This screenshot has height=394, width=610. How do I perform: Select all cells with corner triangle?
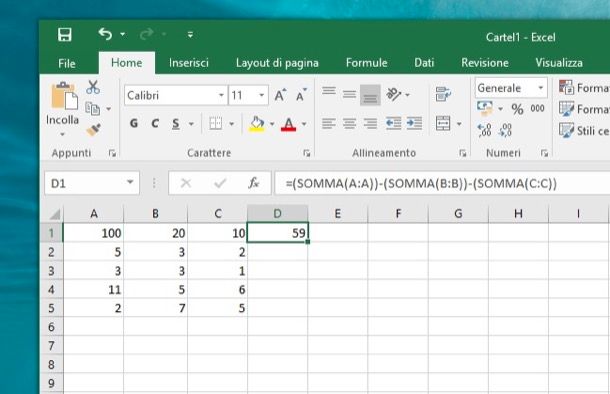[54, 214]
